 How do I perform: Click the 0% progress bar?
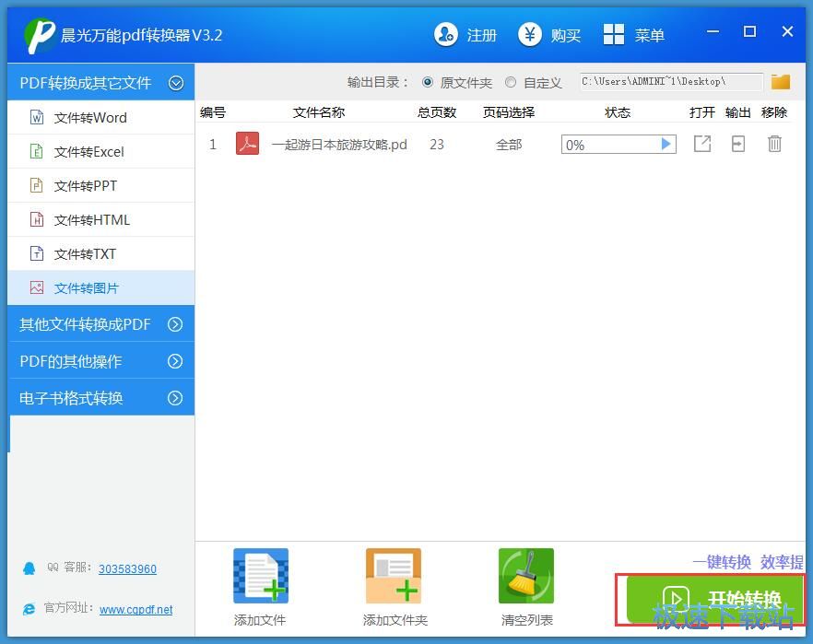click(x=619, y=145)
